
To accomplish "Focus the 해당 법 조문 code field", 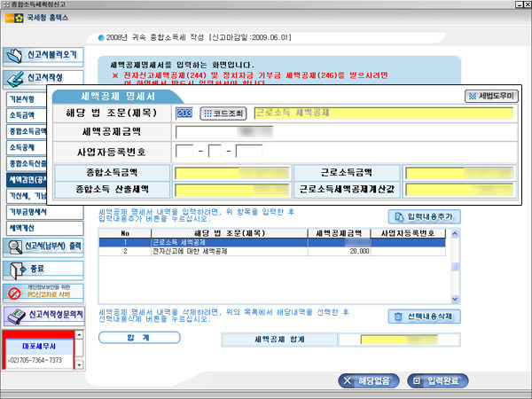I will 184,113.
